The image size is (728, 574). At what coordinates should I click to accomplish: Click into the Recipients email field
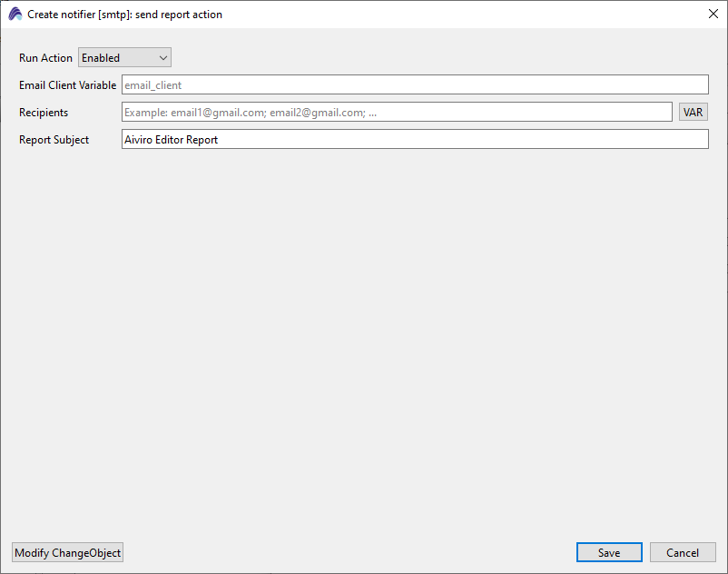coord(397,113)
